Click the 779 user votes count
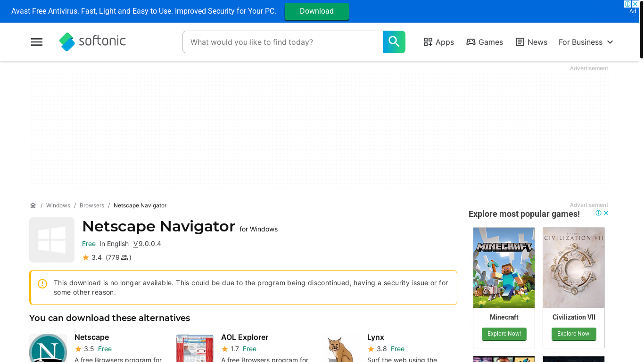 pos(118,257)
